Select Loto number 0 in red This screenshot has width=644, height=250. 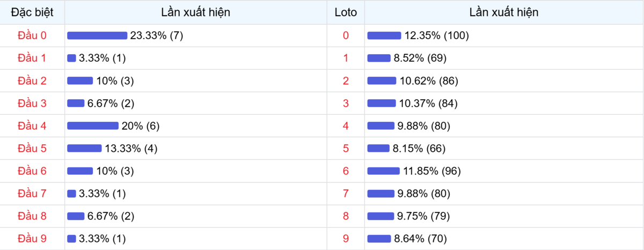346,35
